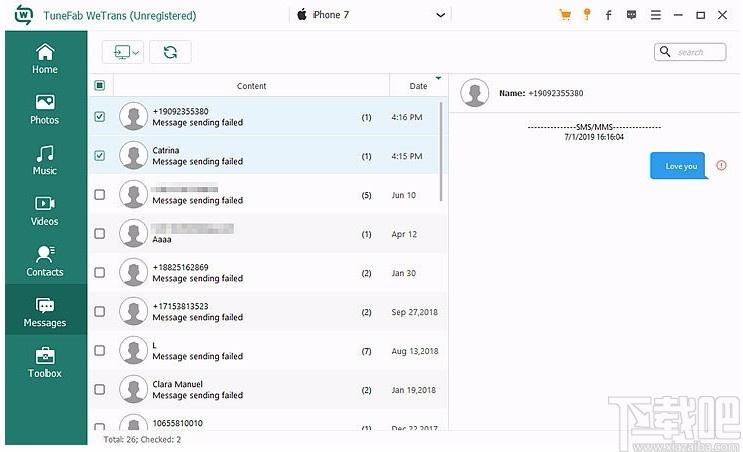Refresh the message list
The image size is (743, 452).
click(x=170, y=52)
